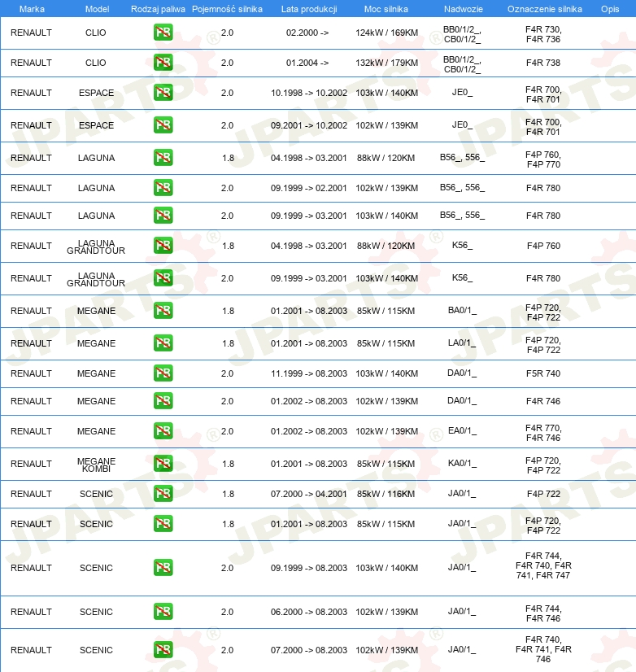
Task: Click the Nadwozie column header
Action: click(464, 9)
